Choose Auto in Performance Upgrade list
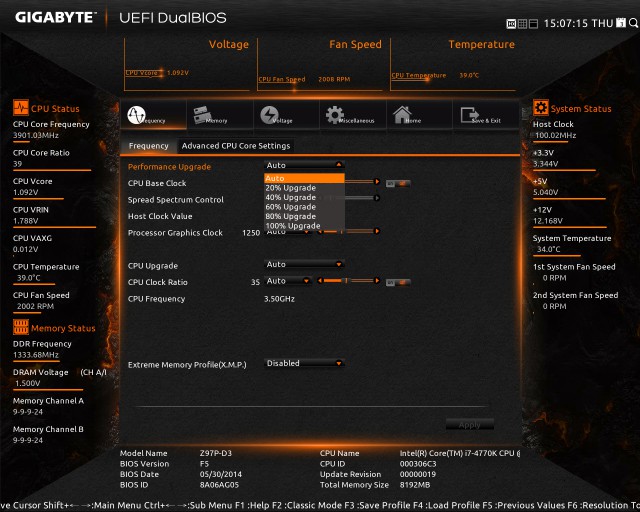The width and height of the screenshot is (640, 512). 304,178
